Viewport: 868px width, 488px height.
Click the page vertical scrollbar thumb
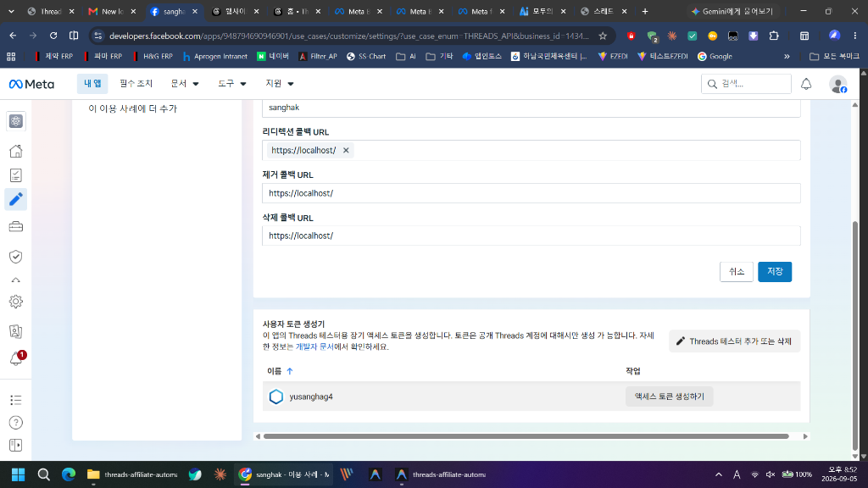click(x=855, y=336)
